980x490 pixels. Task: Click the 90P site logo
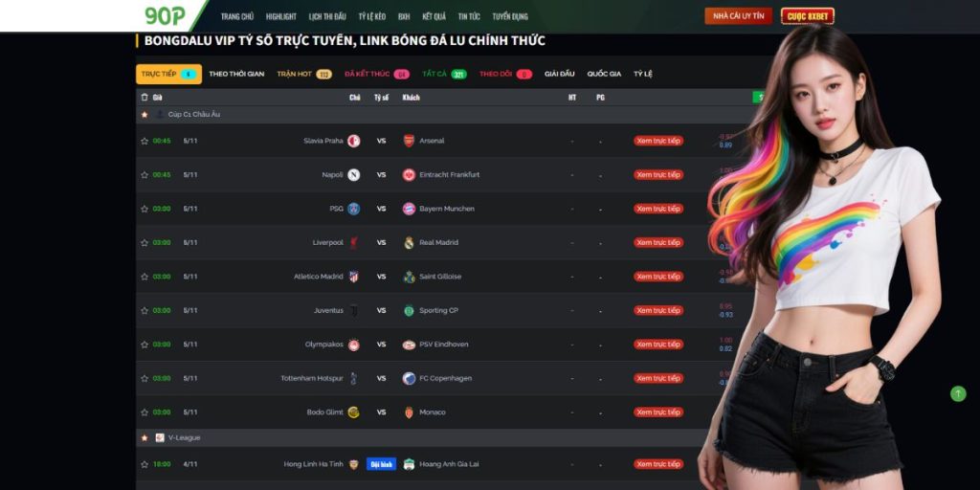[x=165, y=15]
